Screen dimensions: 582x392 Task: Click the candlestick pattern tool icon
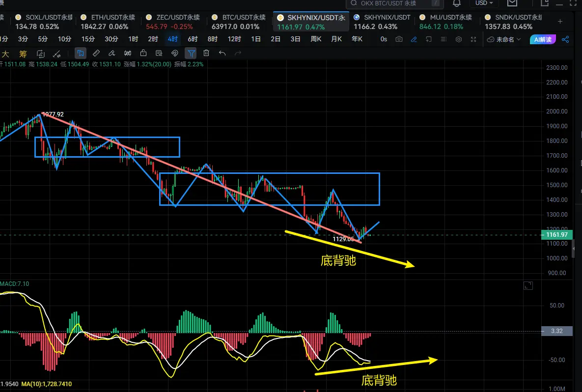click(x=128, y=54)
